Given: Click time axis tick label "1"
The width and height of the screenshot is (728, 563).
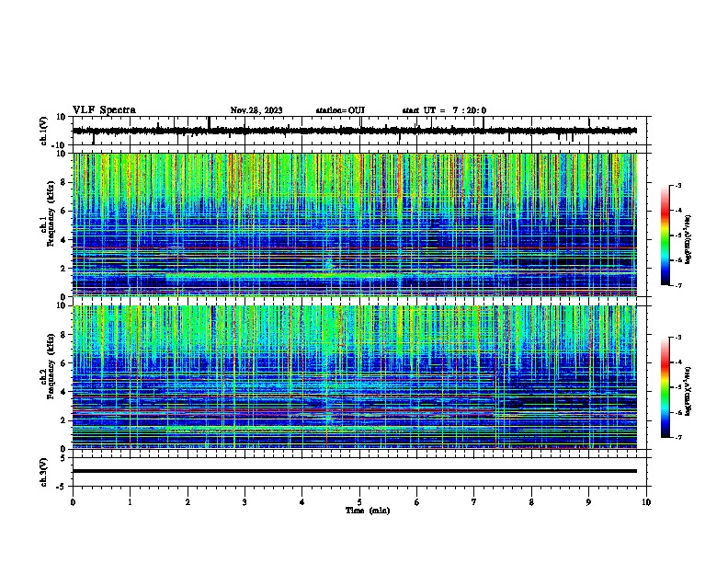Looking at the screenshot, I should tap(130, 502).
